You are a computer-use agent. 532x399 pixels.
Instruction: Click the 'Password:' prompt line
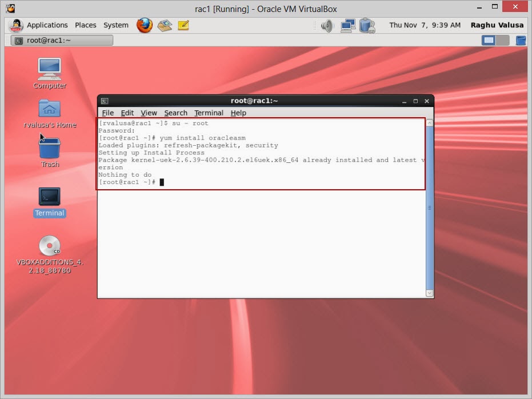pos(117,131)
